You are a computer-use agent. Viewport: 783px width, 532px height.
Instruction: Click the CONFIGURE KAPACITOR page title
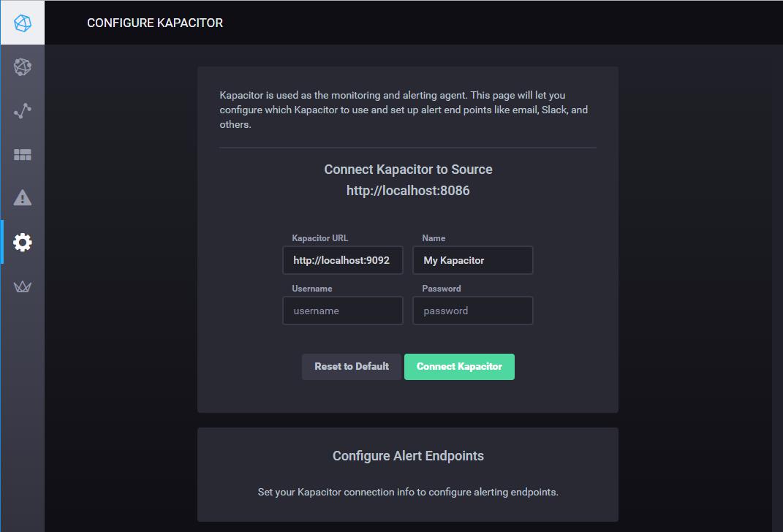tap(155, 23)
